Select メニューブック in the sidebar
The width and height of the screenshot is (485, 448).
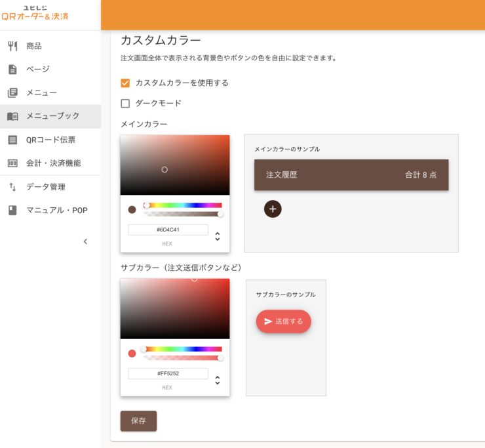(x=50, y=116)
